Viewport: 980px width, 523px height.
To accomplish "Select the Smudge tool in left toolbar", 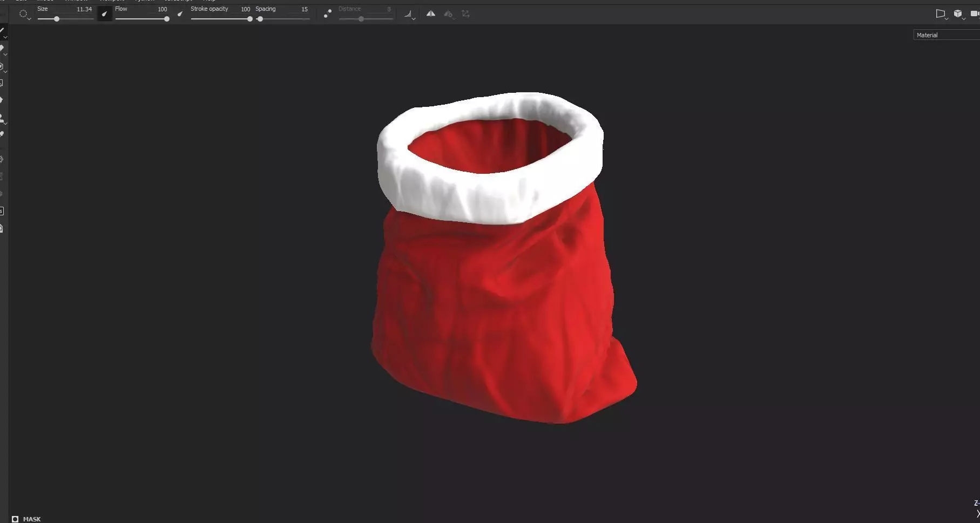I will (x=2, y=100).
